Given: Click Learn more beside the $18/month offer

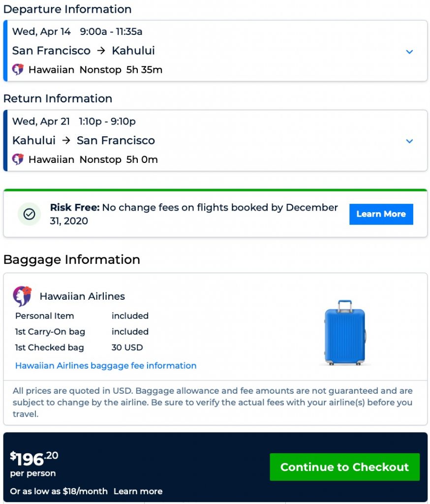Looking at the screenshot, I should (138, 491).
